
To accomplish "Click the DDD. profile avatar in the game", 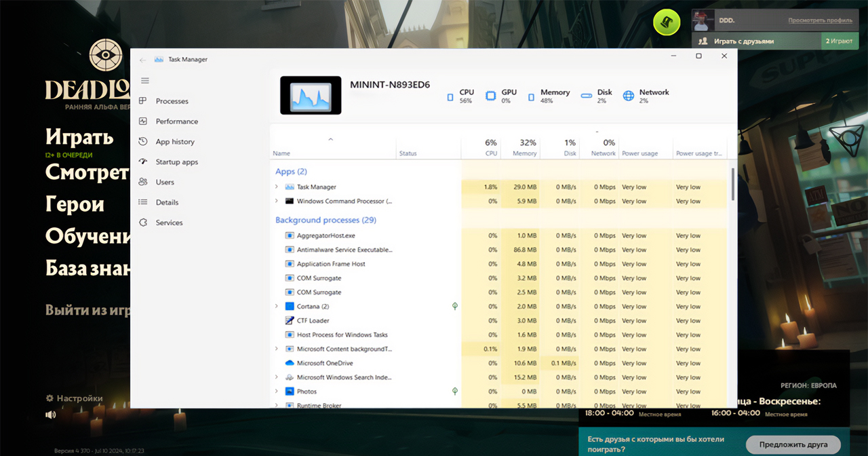I will click(x=703, y=21).
